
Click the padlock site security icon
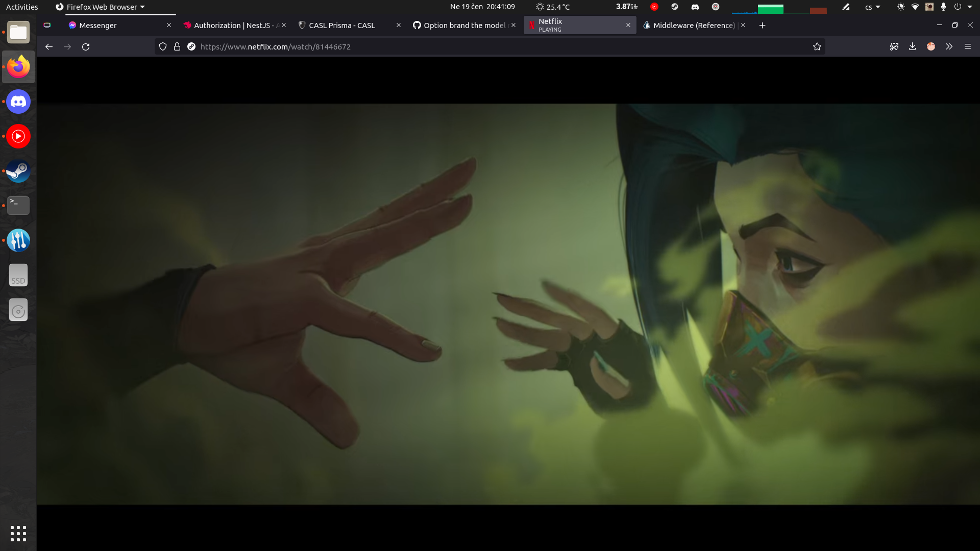coord(177,46)
